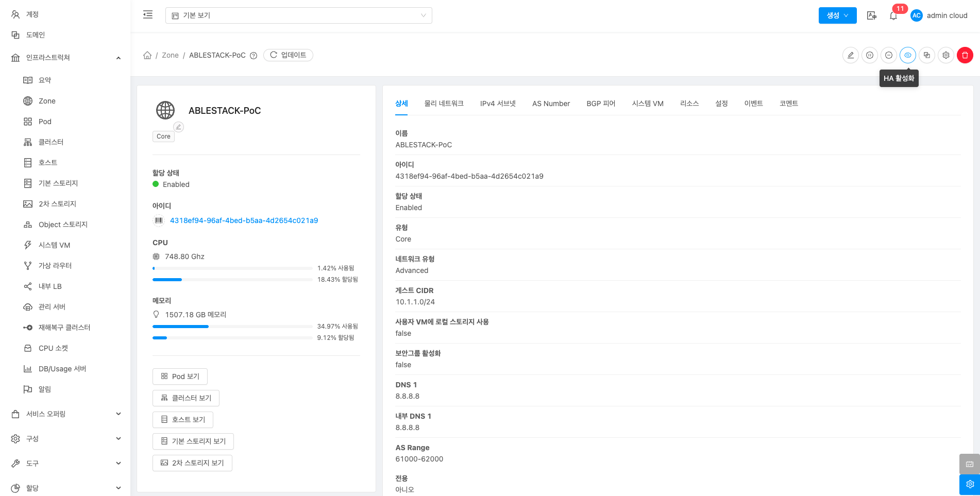980x496 pixels.
Task: Click the edit Zone pencil icon
Action: pyautogui.click(x=850, y=55)
